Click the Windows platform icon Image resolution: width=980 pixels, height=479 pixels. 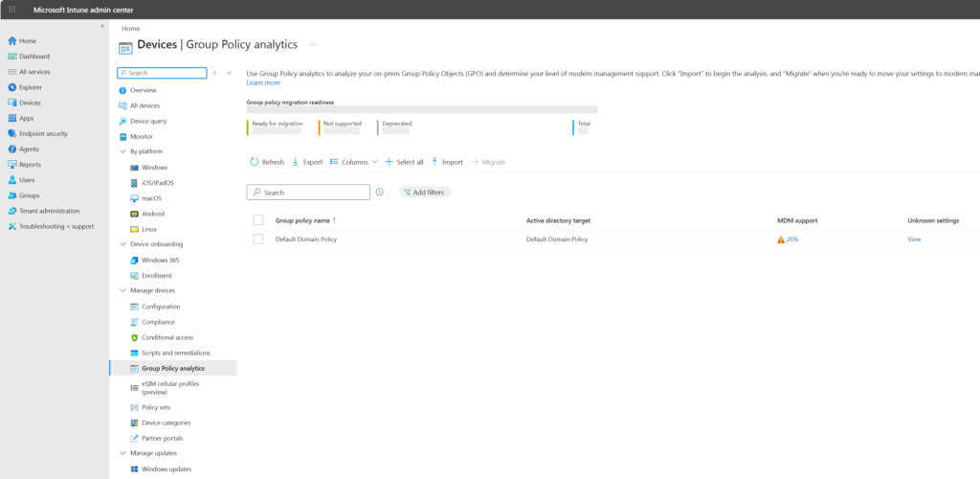(x=134, y=168)
